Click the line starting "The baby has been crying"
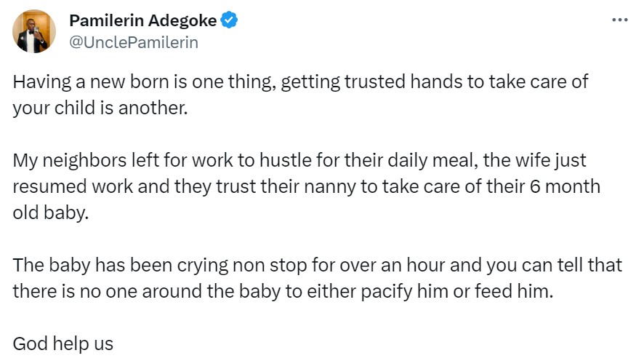This screenshot has height=361, width=644. click(x=317, y=264)
